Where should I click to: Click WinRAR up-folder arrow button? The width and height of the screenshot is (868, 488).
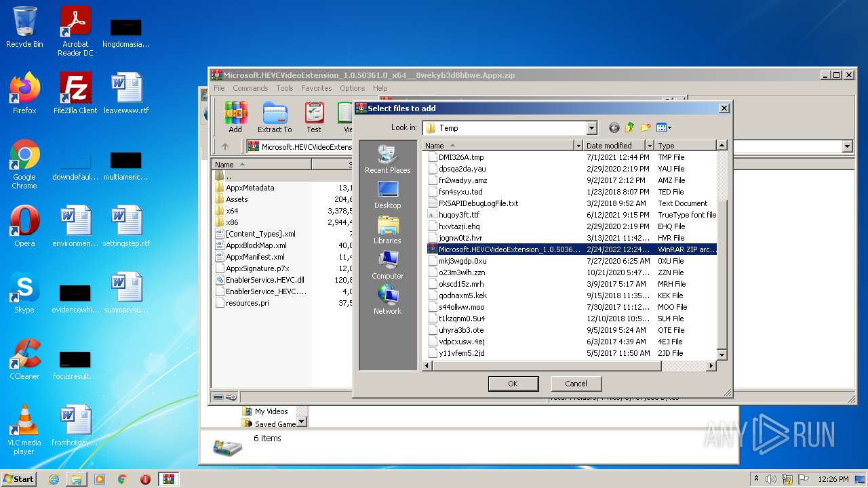click(225, 146)
